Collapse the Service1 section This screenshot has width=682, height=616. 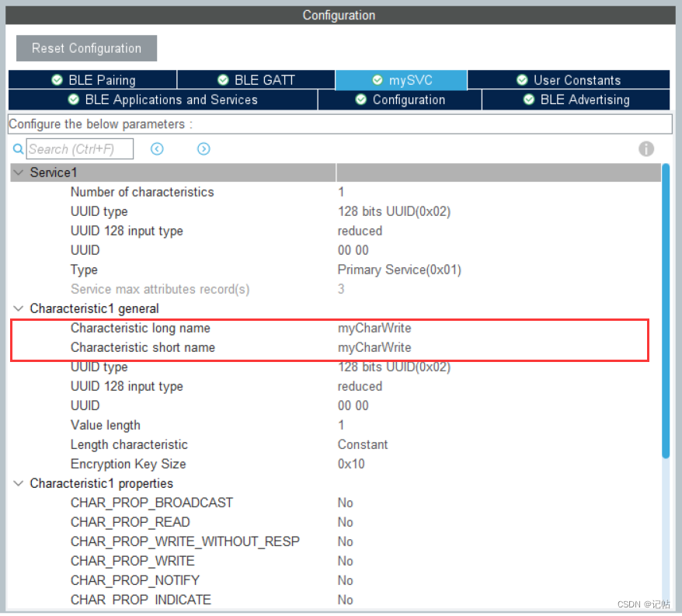19,172
